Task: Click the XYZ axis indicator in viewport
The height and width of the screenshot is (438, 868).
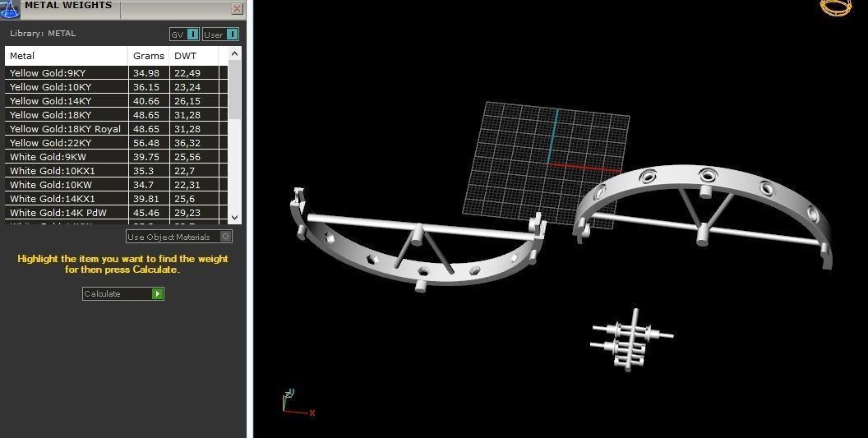Action: 298,403
